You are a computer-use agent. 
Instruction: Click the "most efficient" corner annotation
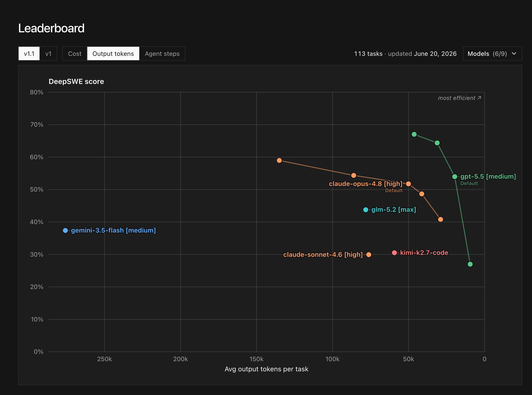[x=459, y=98]
